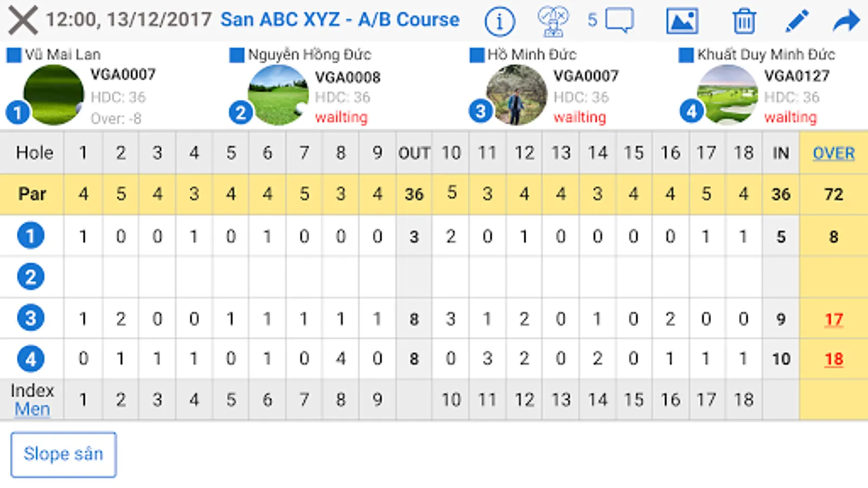
Task: Open the photo gallery icon
Action: point(682,21)
